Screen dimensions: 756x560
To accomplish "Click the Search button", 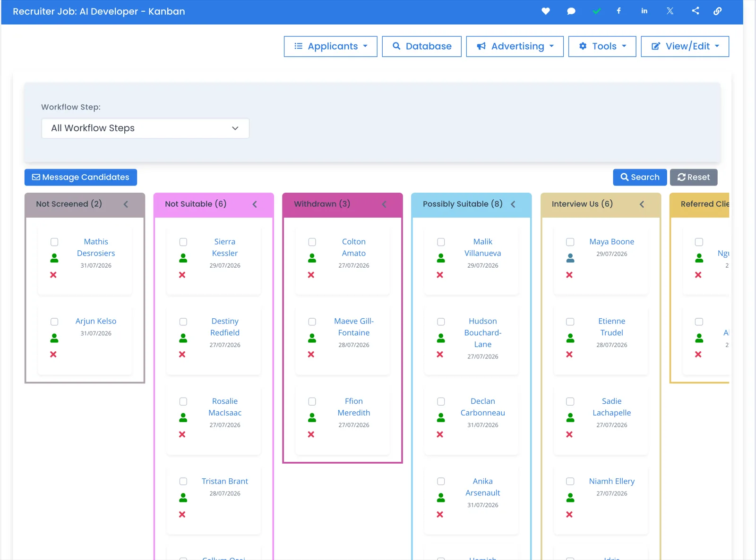I will click(x=640, y=177).
